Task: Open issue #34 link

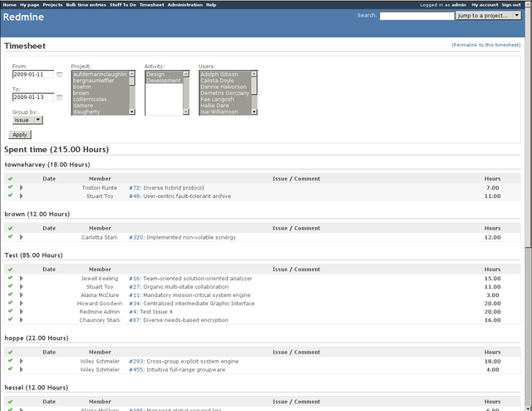Action: point(135,304)
